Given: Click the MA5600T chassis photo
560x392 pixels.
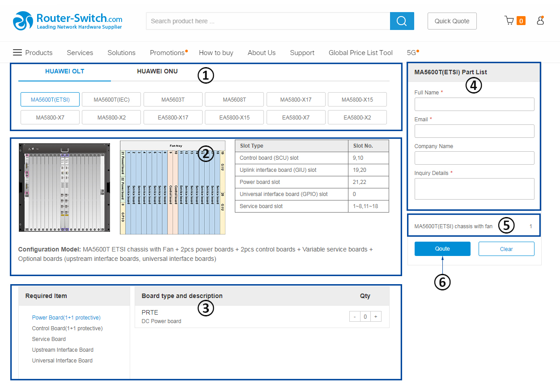Looking at the screenshot, I should 64,187.
